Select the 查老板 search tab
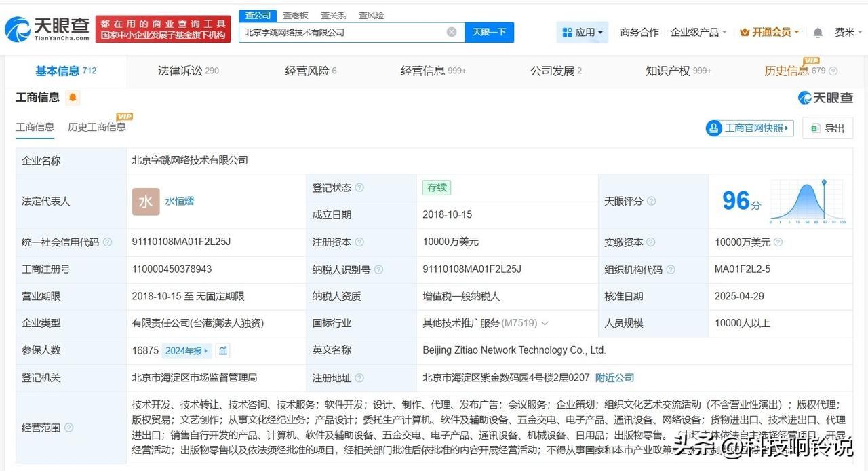Viewport: 868px width, 471px height. click(x=295, y=15)
